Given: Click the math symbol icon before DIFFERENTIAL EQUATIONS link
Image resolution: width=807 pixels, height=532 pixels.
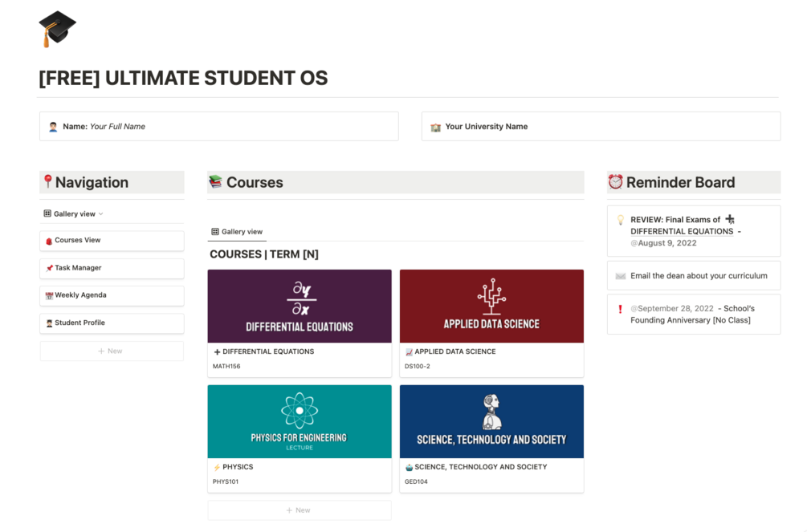Looking at the screenshot, I should (730, 220).
